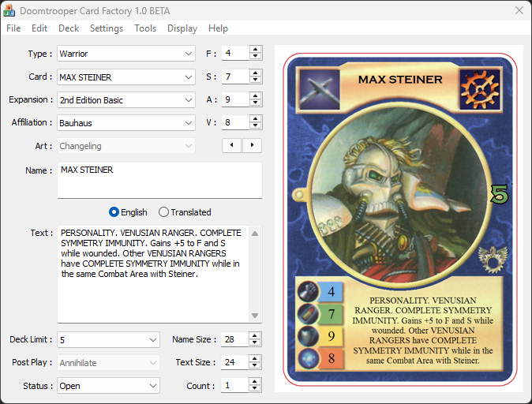Image resolution: width=532 pixels, height=404 pixels.
Task: Click the Text box scrollbar up arrow
Action: tap(255, 234)
